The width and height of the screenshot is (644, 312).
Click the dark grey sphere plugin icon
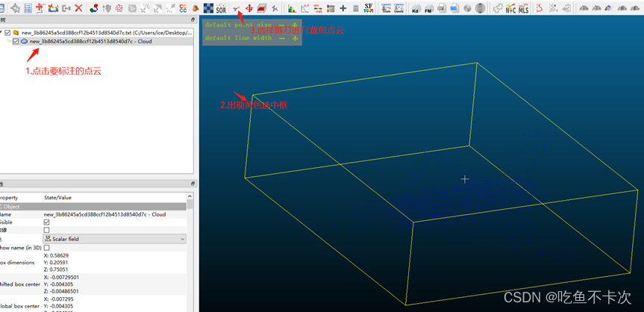point(480,7)
